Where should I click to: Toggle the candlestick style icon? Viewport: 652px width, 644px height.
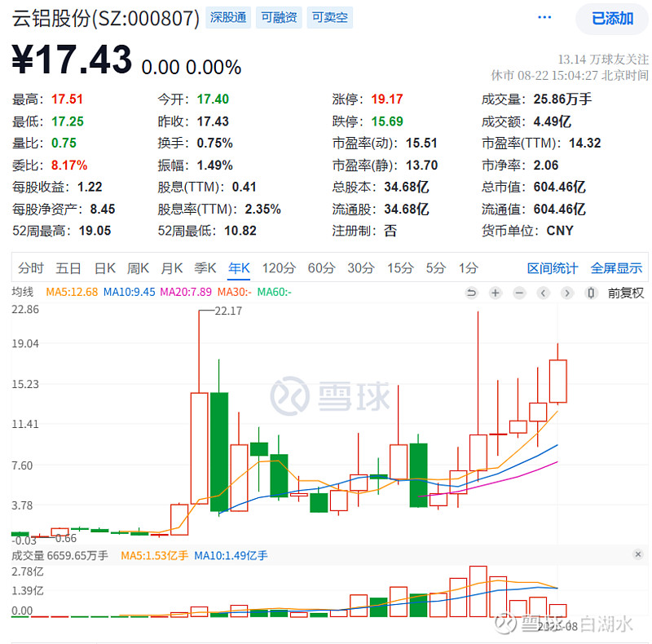coord(590,293)
